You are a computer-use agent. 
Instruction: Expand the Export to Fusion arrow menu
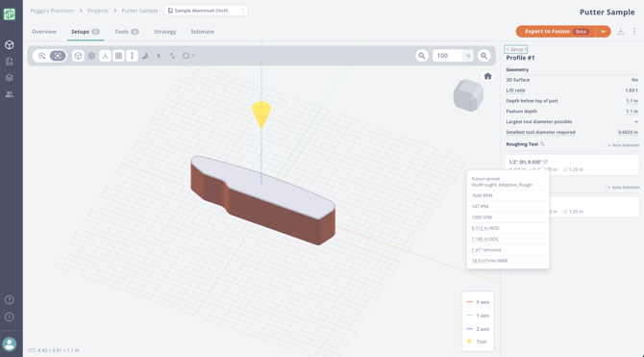pyautogui.click(x=603, y=31)
